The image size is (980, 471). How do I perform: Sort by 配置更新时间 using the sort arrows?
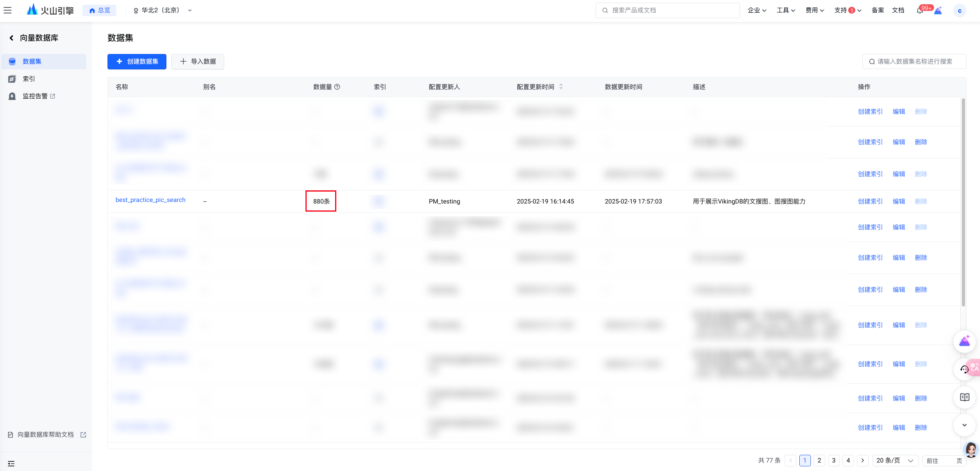[x=561, y=87]
